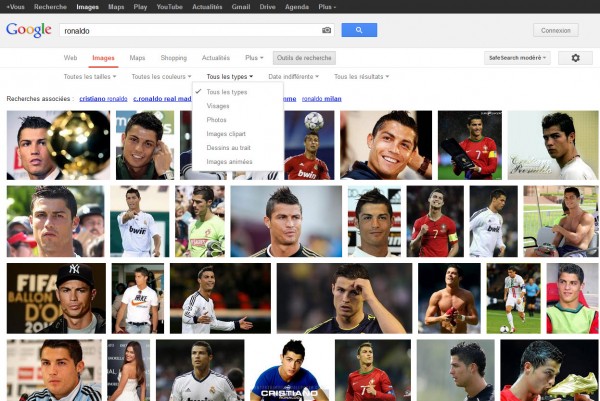600x401 pixels.
Task: Open the settings gear menu
Action: (575, 58)
